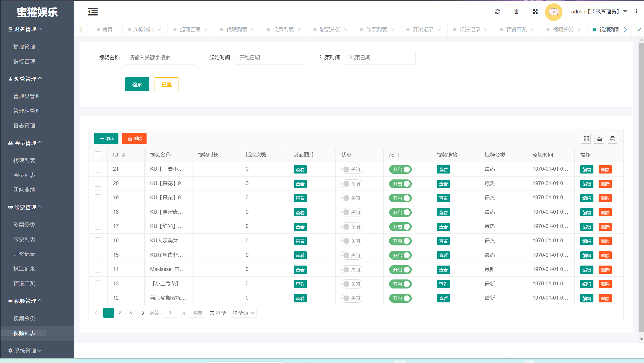The height and width of the screenshot is (363, 644).
Task: Check the checkbox for row ID 21
Action: [98, 169]
